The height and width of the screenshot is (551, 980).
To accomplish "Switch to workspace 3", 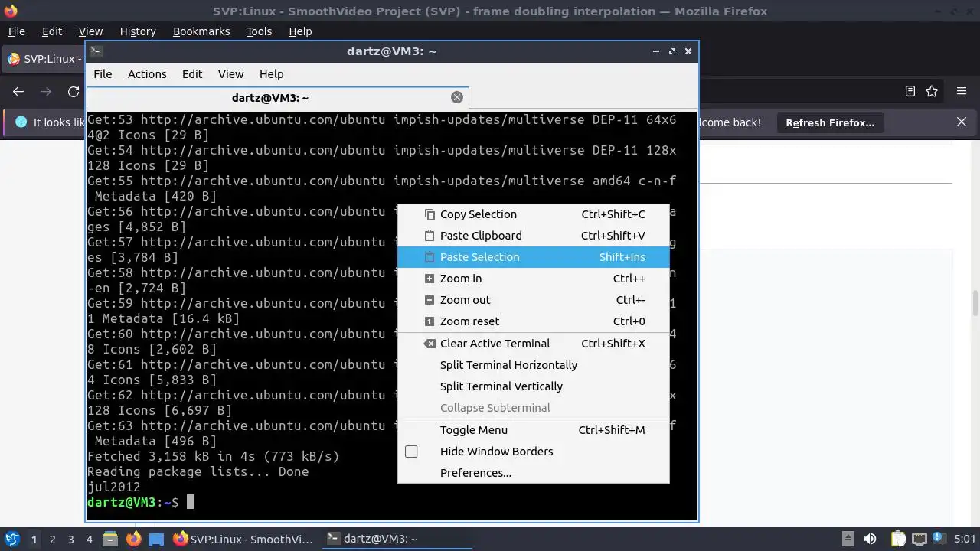I will (70, 540).
